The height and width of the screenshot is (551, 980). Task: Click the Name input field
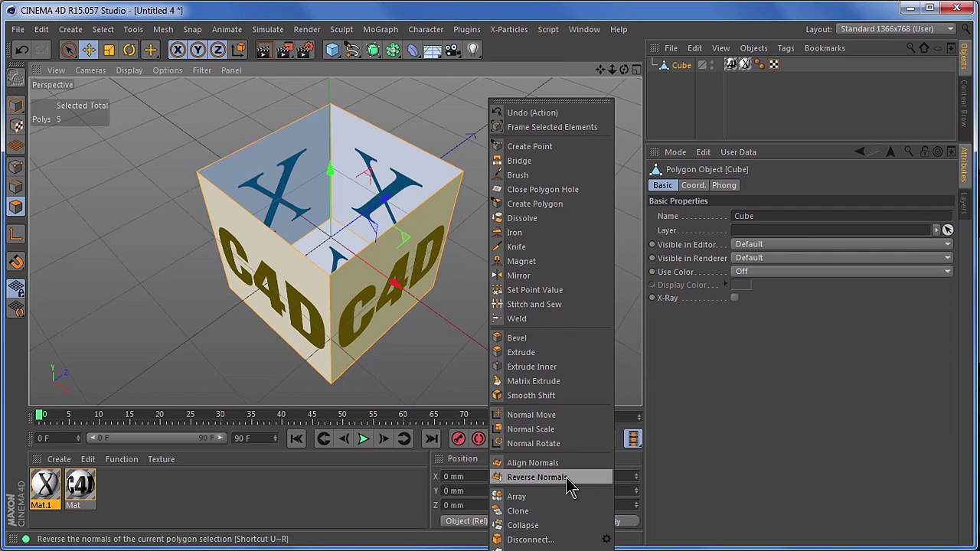(x=842, y=216)
